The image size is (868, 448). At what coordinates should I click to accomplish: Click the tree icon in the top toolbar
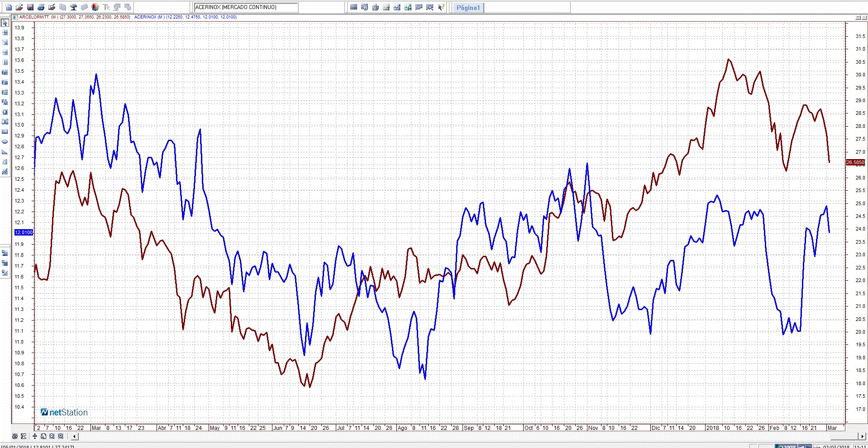(74, 7)
